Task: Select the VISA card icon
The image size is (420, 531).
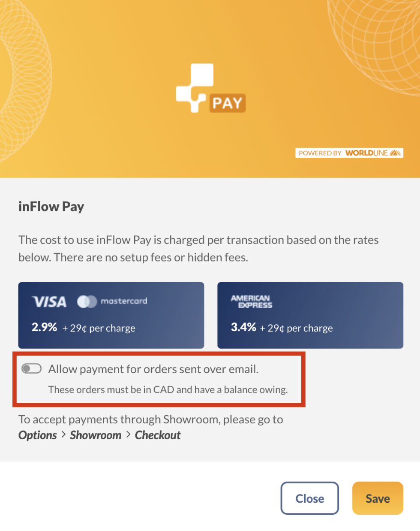Action: click(x=48, y=301)
